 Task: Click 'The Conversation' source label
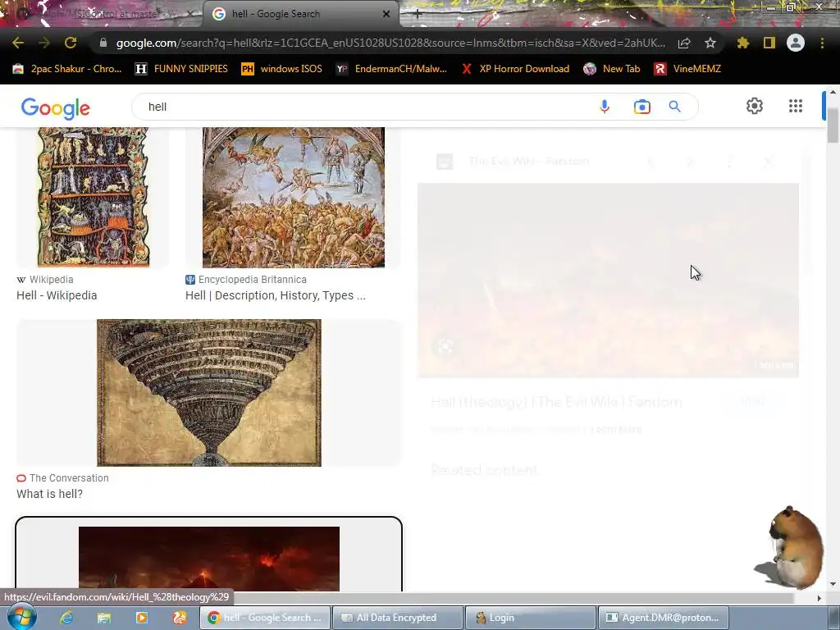[69, 478]
